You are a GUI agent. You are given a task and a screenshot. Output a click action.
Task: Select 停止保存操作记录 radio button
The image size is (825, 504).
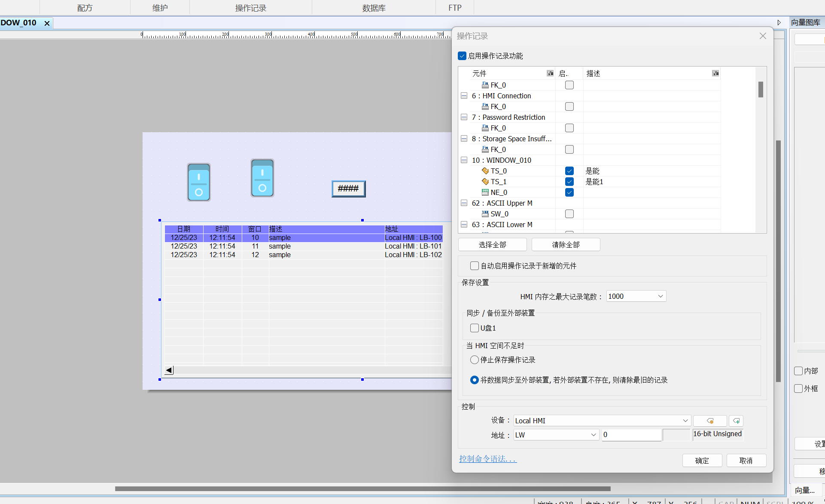tap(475, 360)
